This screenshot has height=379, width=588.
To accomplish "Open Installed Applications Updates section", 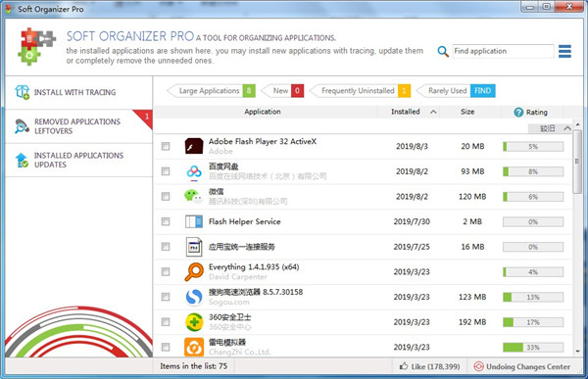I will (78, 160).
